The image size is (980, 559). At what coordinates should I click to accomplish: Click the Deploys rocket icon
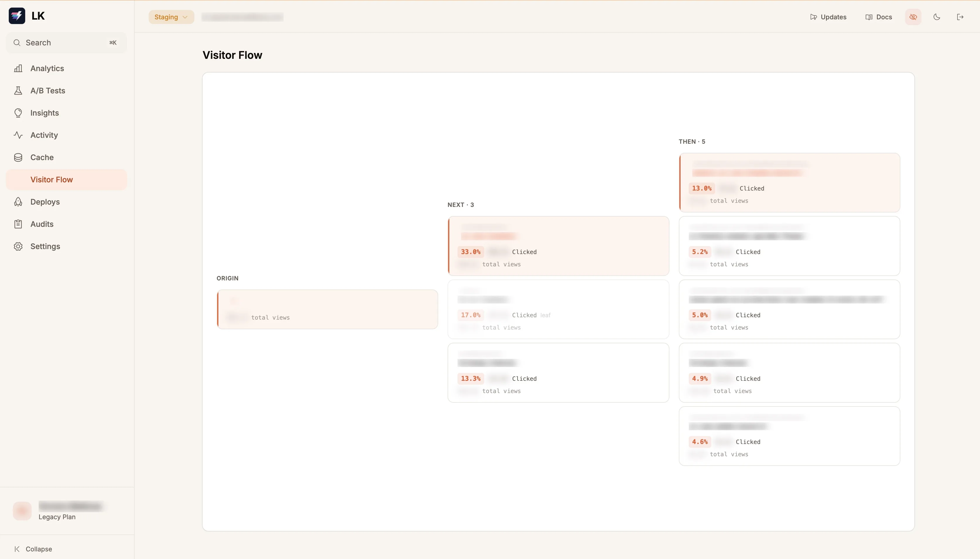tap(18, 202)
